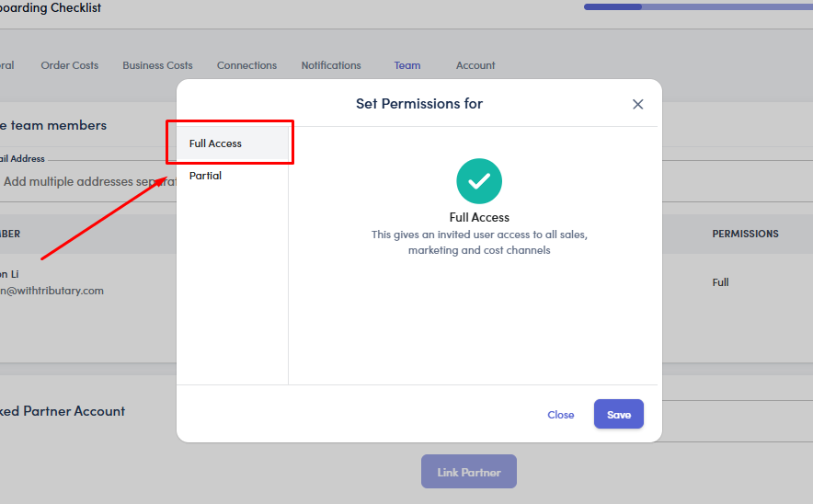Viewport: 813px width, 504px height.
Task: Click the withtributary.com member email address
Action: tap(52, 291)
